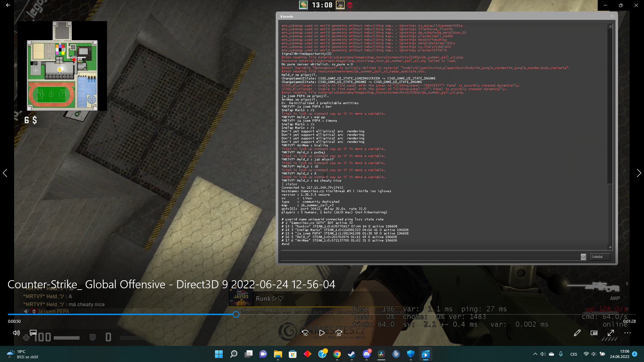Open the subtitles and captions menu

click(33, 333)
